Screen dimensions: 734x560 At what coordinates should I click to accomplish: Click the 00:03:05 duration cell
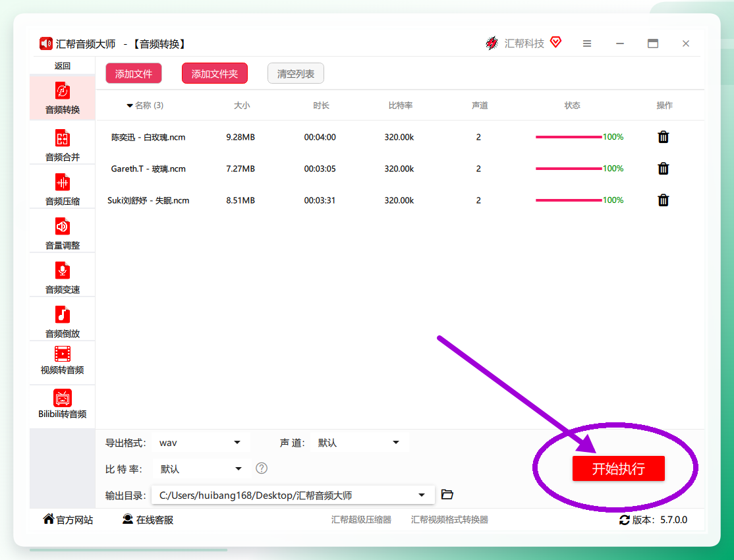pos(320,169)
